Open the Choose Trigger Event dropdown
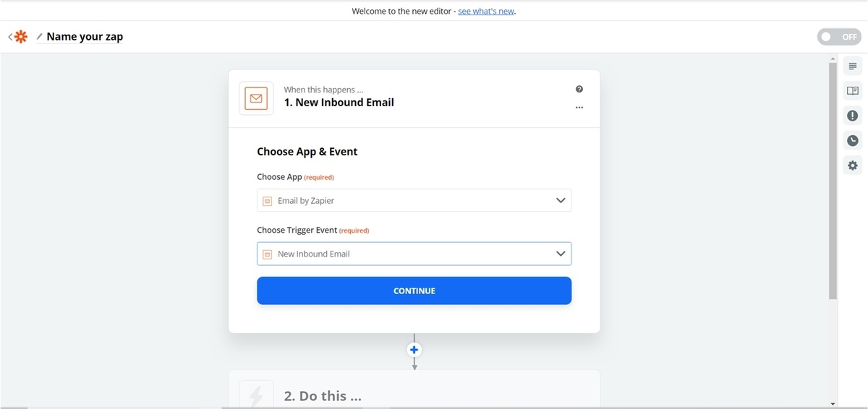 tap(414, 254)
